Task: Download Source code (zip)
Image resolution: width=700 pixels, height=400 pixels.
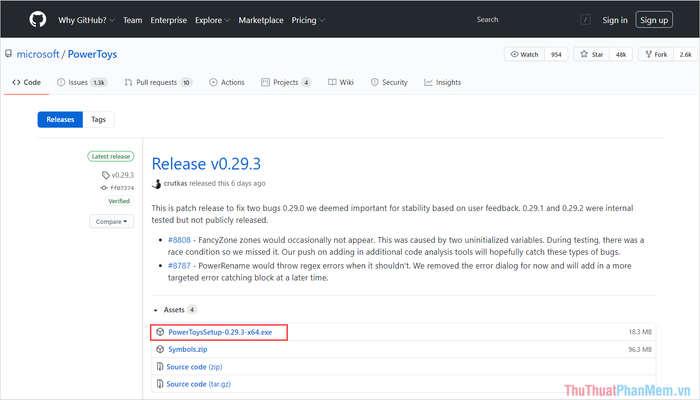Action: 194,367
